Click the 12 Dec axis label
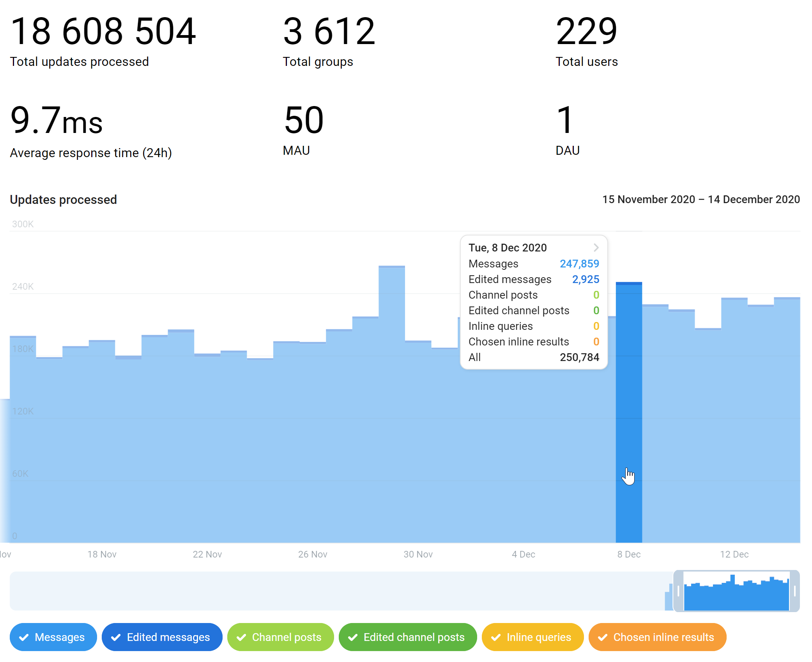This screenshot has width=812, height=662. tap(734, 554)
